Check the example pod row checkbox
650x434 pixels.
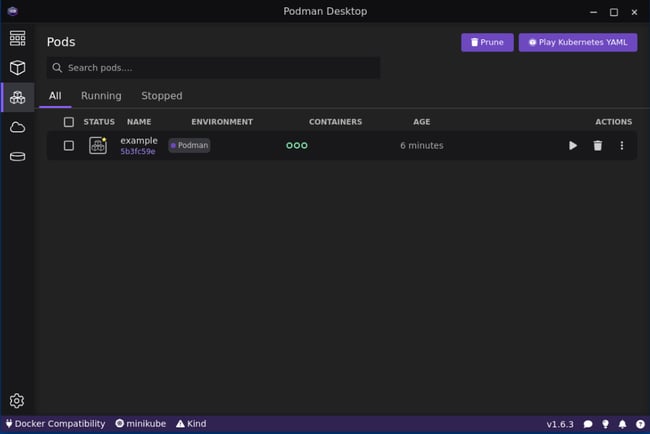point(69,145)
